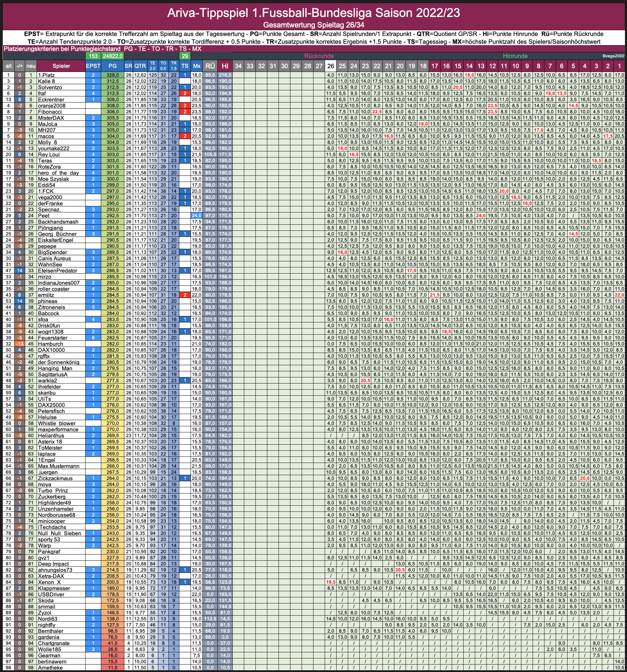Select player name Deep Impact
This screenshot has height=672, width=627.
53,564
